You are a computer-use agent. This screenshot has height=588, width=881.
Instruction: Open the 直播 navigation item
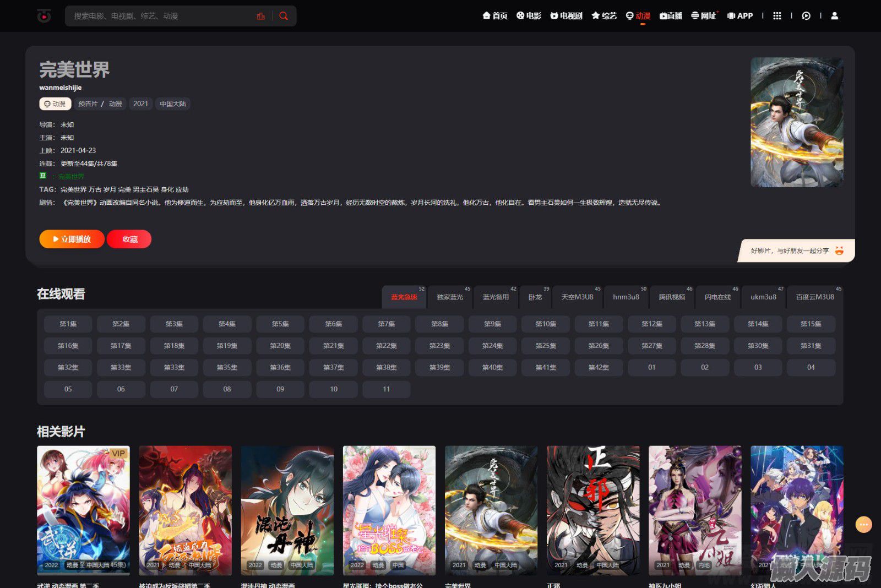pos(671,16)
